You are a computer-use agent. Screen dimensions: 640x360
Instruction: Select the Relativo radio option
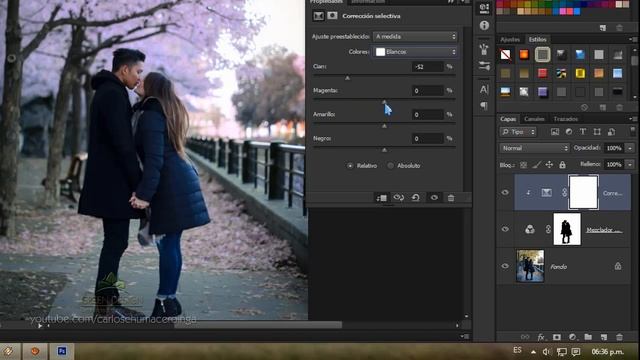click(x=350, y=166)
